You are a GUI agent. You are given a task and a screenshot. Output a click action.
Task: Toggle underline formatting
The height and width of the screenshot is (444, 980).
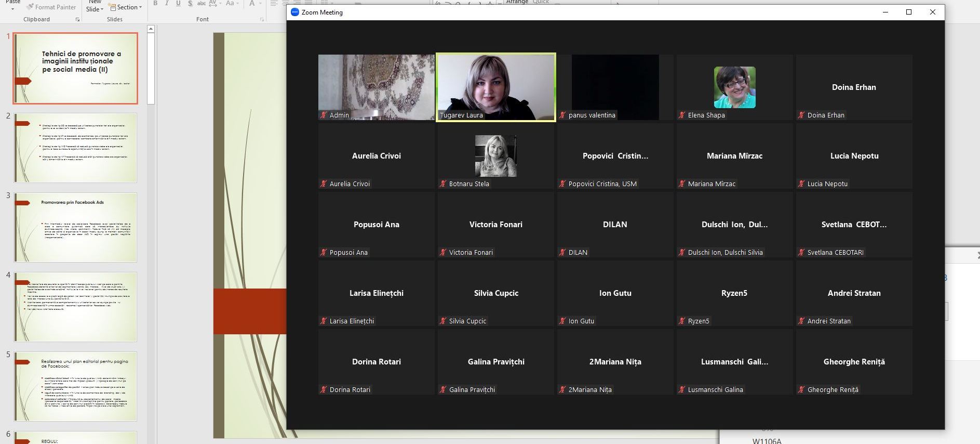[178, 3]
